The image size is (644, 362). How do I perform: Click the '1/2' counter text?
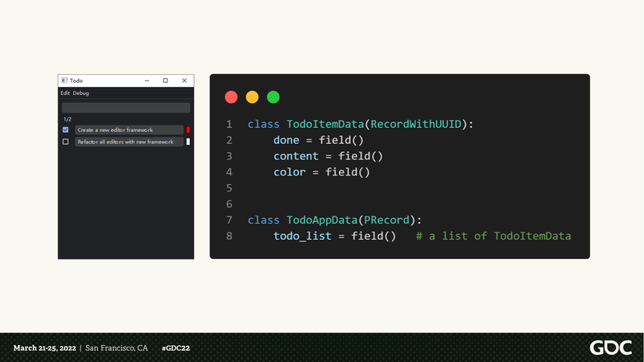[x=68, y=119]
